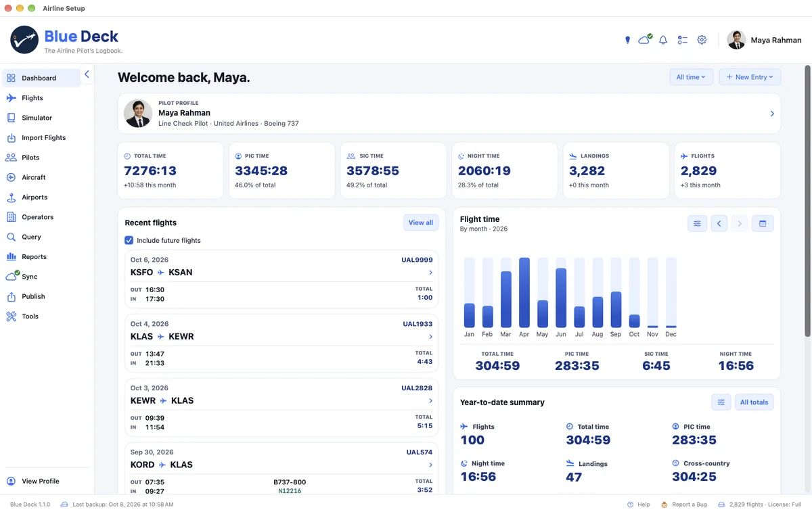The image size is (812, 514).
Task: Open flight time chart filter settings
Action: point(697,223)
